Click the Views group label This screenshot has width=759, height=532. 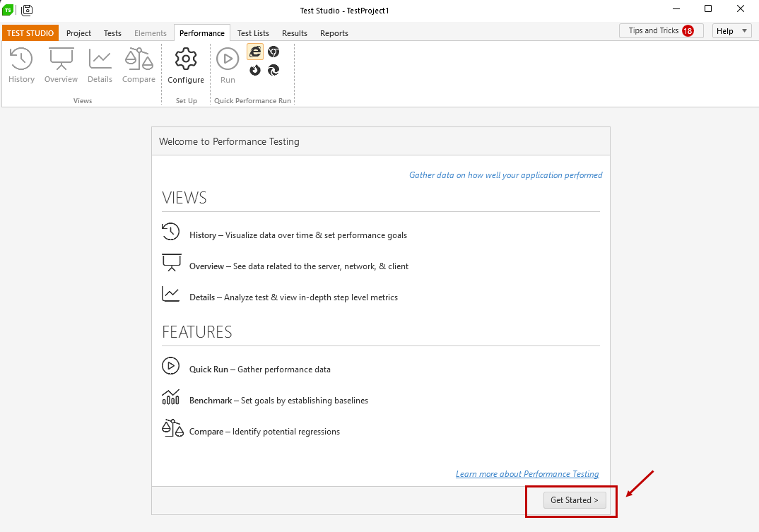click(x=82, y=101)
